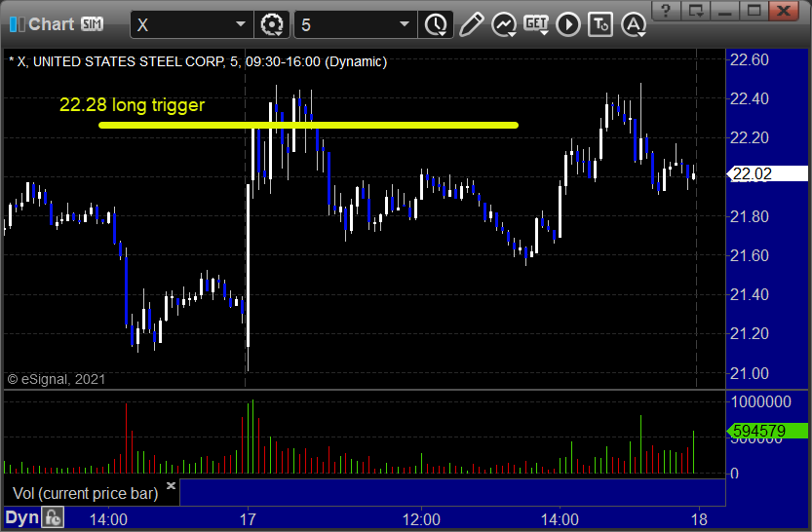Expand the symbol dropdown arrow
This screenshot has width=812, height=532.
pyautogui.click(x=241, y=24)
